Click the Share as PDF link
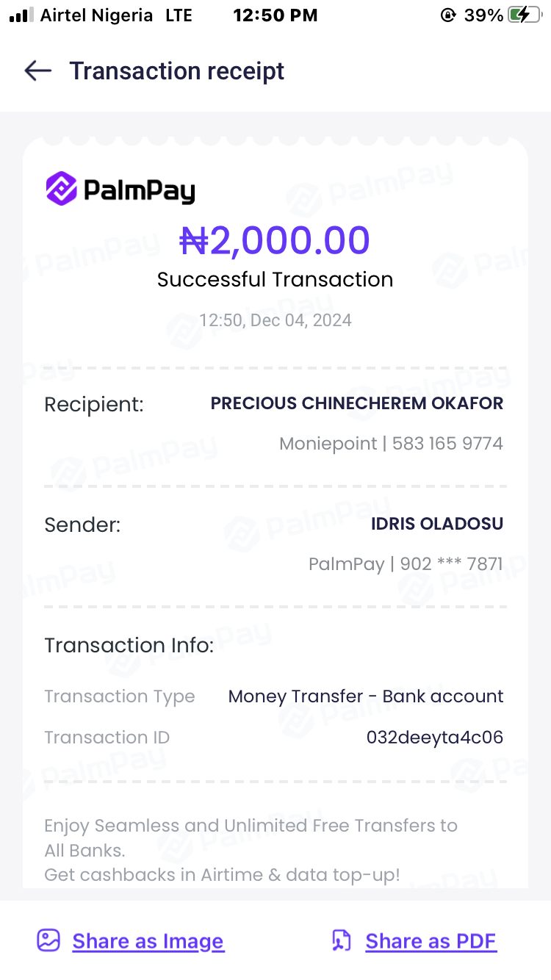Screen dimensions: 551x980 pyautogui.click(x=431, y=941)
